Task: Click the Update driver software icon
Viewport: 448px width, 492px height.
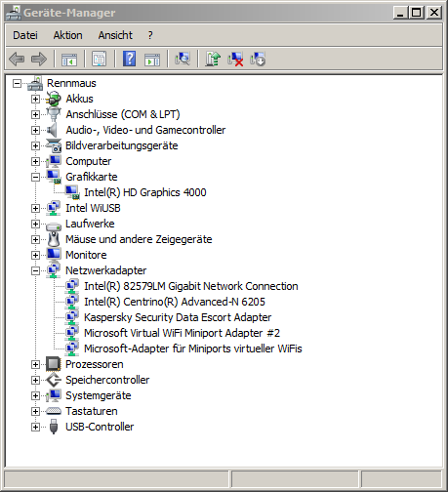Action: 213,60
